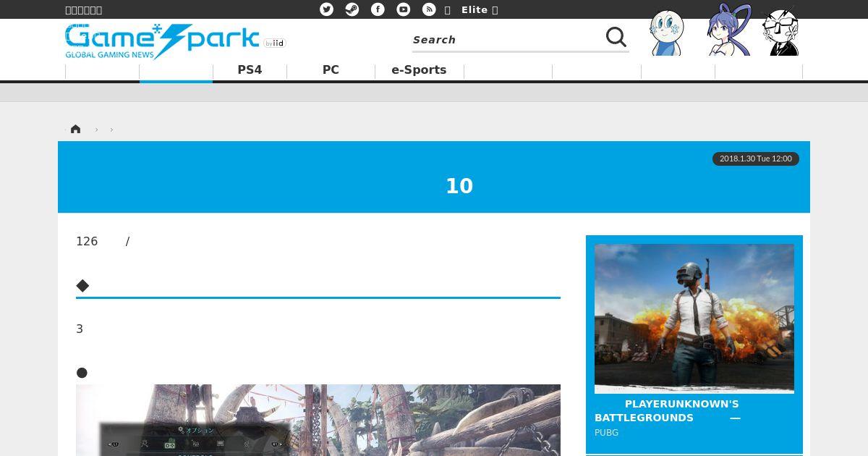
Task: Click the Game*Spark logo
Action: pyautogui.click(x=162, y=41)
